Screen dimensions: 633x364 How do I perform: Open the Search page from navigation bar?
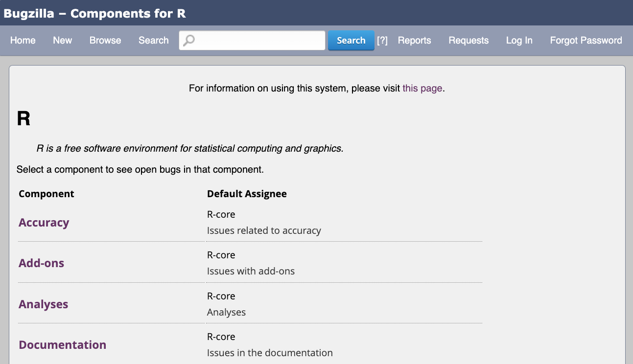coord(153,41)
